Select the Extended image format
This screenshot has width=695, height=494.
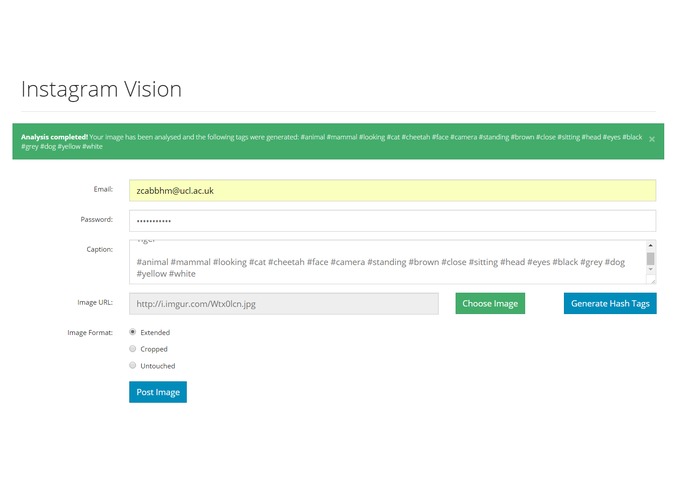(x=133, y=332)
